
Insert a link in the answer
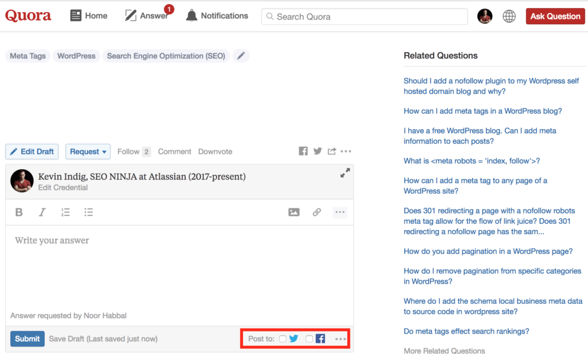[x=317, y=212]
